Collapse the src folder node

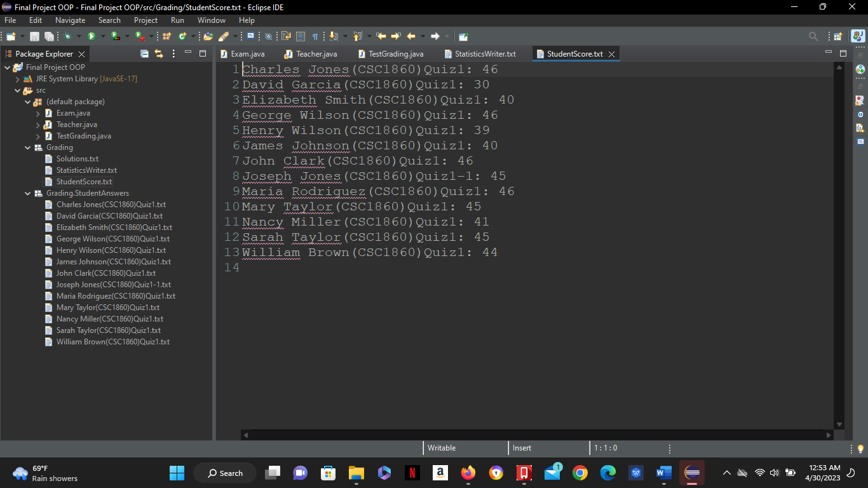pyautogui.click(x=18, y=90)
